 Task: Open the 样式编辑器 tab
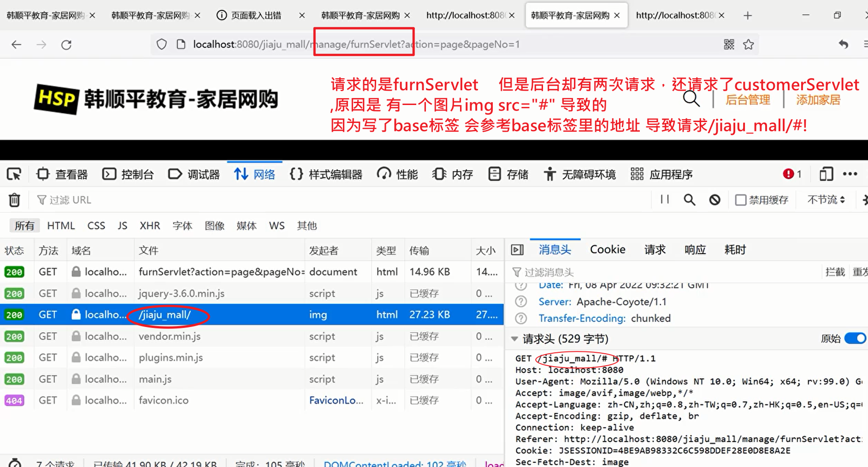pos(326,174)
